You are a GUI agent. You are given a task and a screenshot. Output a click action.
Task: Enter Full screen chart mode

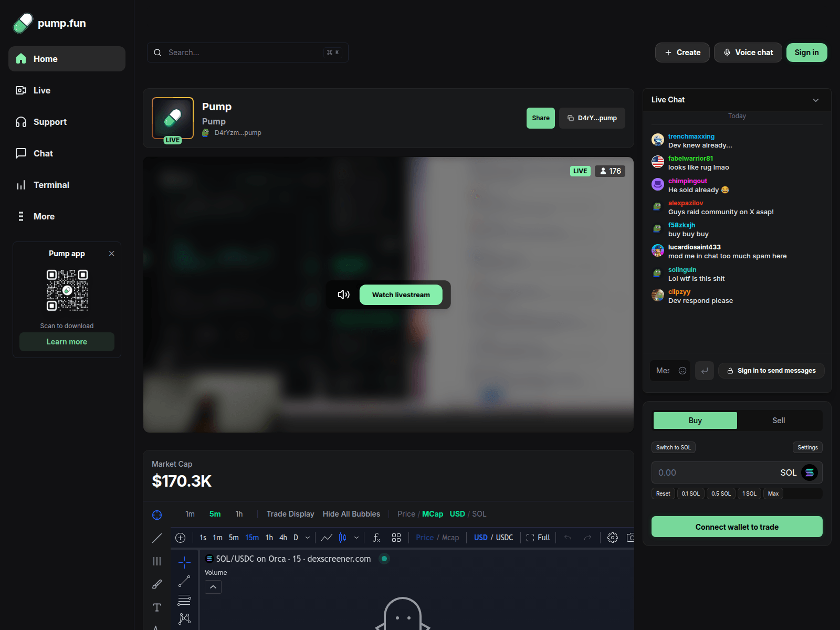pyautogui.click(x=538, y=538)
